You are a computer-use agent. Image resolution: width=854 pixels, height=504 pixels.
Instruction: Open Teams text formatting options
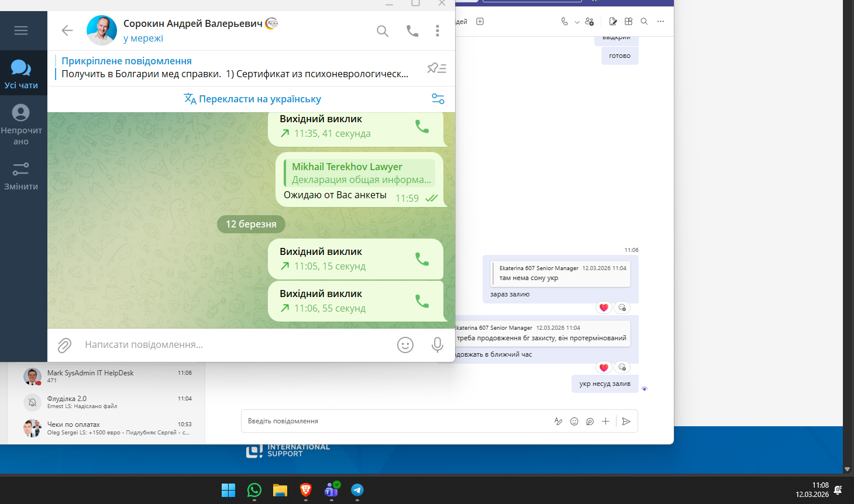(x=558, y=421)
